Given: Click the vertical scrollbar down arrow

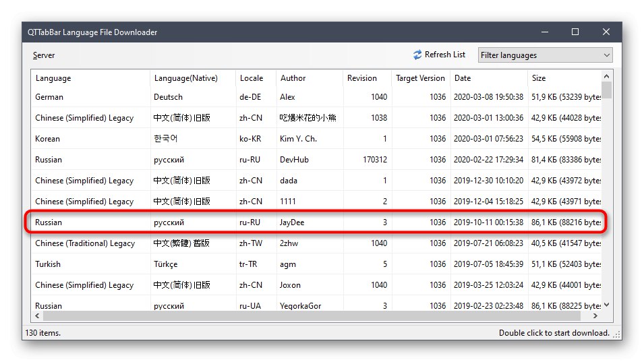Looking at the screenshot, I should [607, 305].
